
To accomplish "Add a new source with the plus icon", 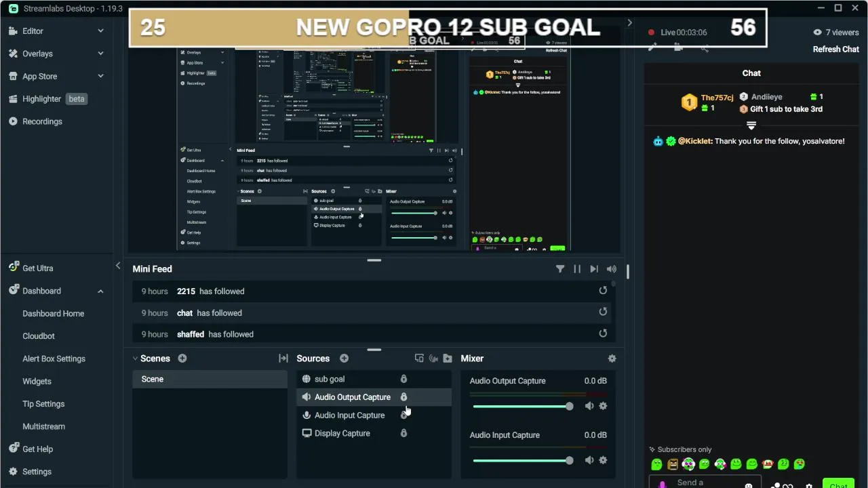I will tap(344, 359).
